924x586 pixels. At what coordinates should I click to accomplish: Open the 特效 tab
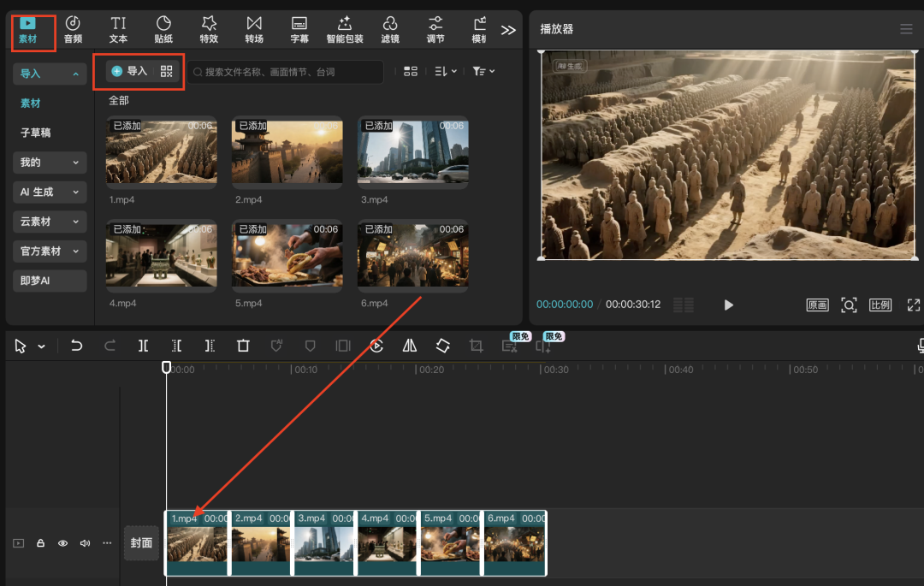(209, 30)
